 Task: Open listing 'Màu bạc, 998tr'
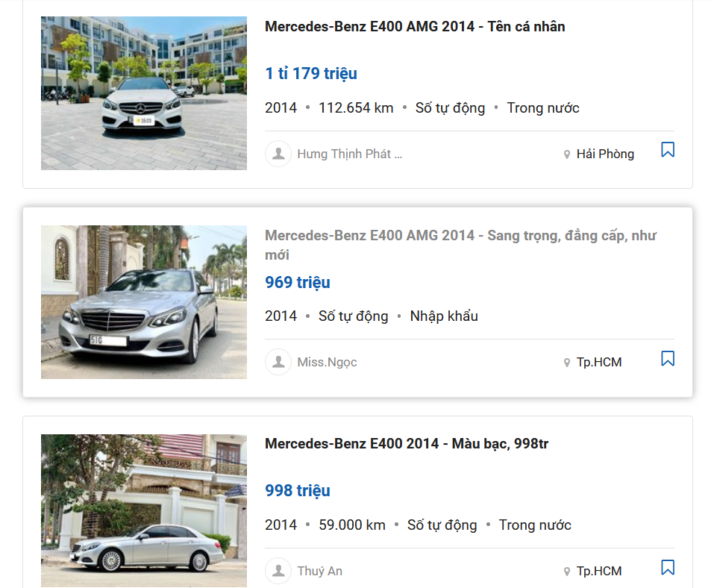coord(407,444)
